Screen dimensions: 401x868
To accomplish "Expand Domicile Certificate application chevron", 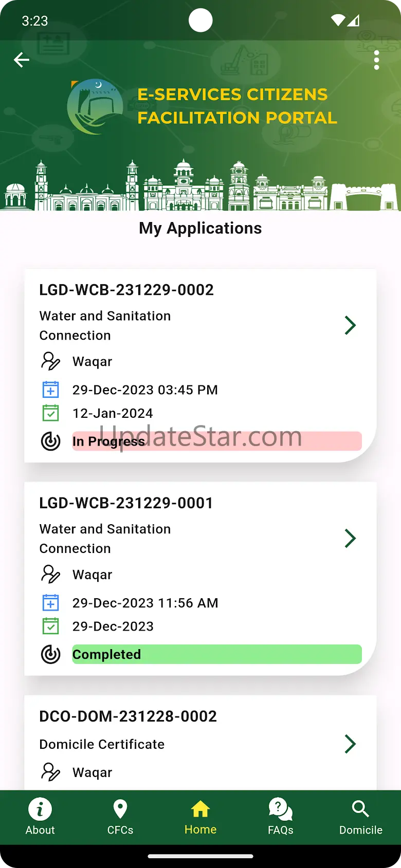I will [x=350, y=744].
